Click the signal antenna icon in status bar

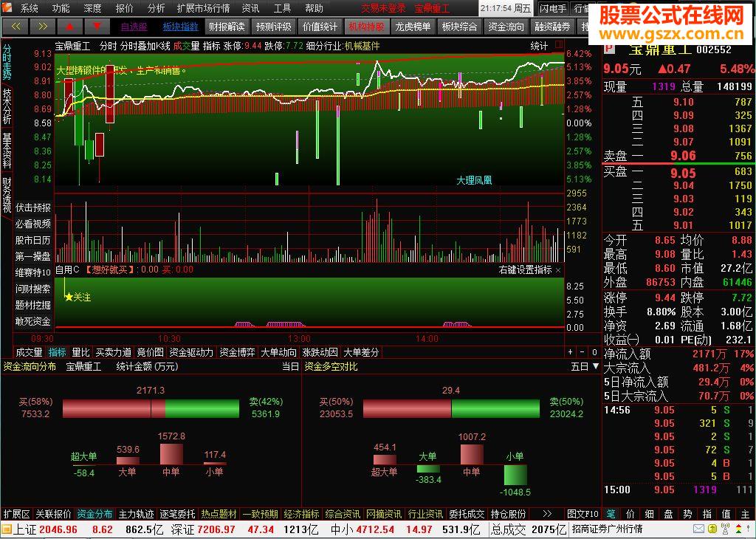pos(725,529)
